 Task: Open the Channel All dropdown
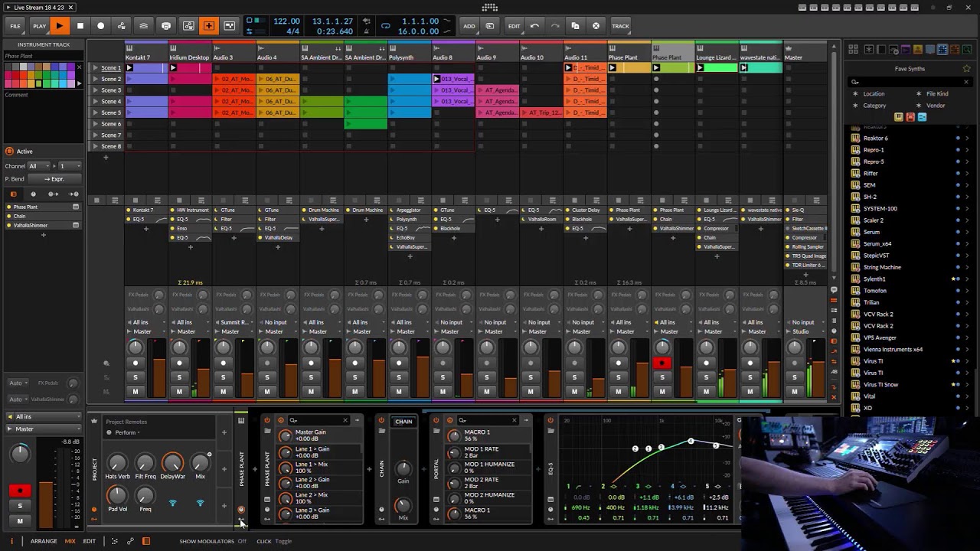pyautogui.click(x=38, y=166)
